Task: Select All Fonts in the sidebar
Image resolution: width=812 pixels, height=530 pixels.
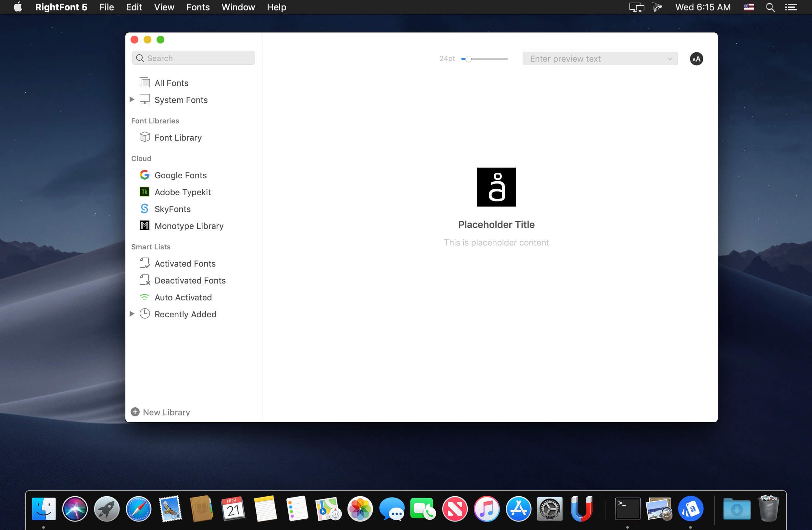Action: [x=171, y=82]
